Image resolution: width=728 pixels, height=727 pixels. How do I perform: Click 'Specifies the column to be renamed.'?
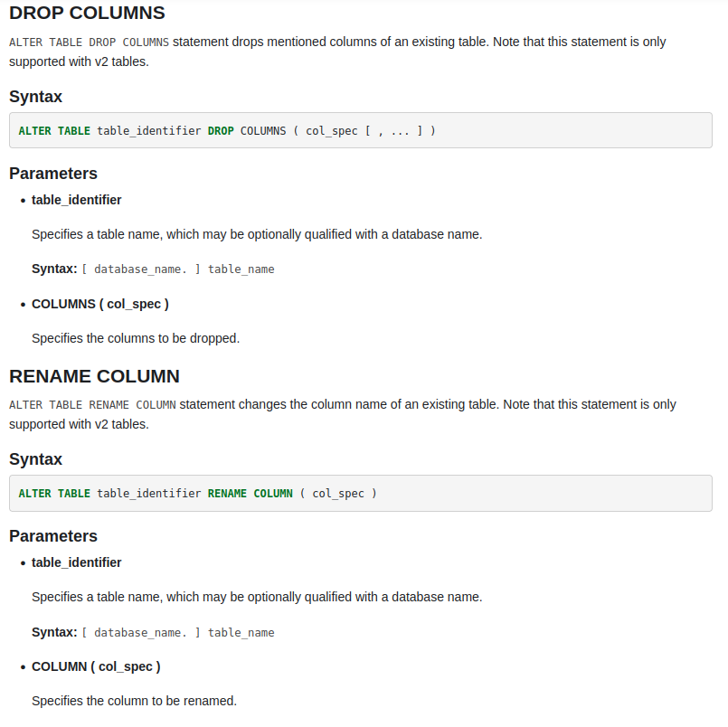pos(134,701)
